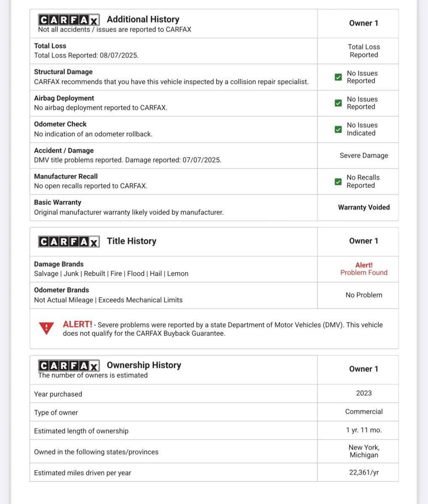Click the Damage Brands heading
The height and width of the screenshot is (504, 428).
click(59, 264)
